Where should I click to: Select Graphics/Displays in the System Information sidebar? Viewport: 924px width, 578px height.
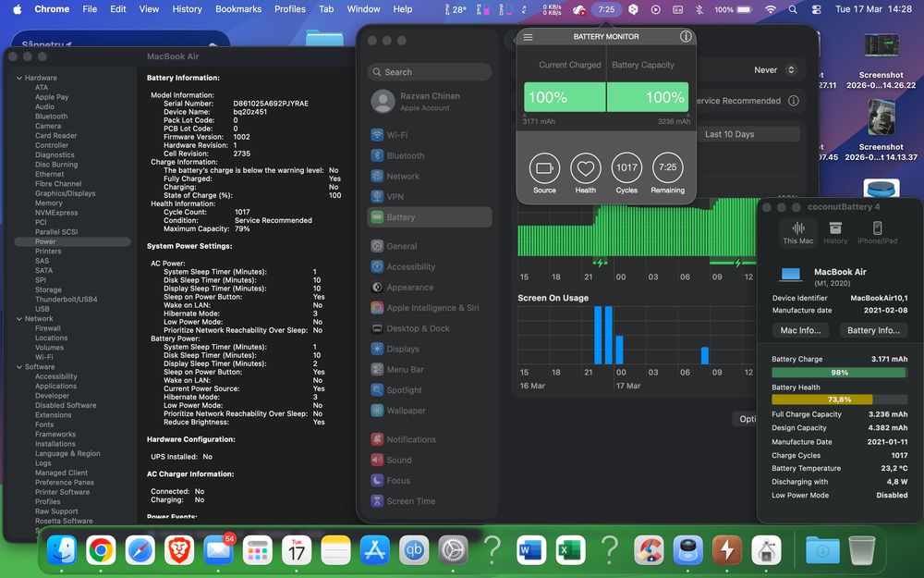[x=65, y=193]
